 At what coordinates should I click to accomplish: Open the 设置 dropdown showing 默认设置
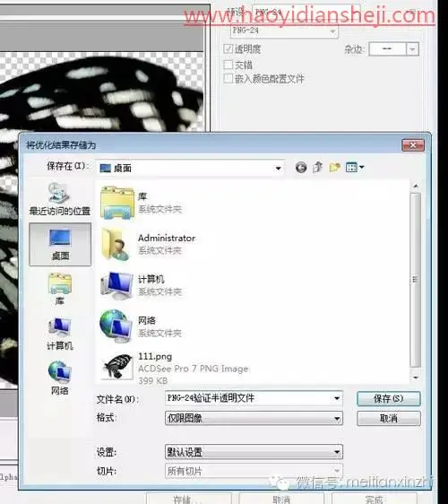254,452
